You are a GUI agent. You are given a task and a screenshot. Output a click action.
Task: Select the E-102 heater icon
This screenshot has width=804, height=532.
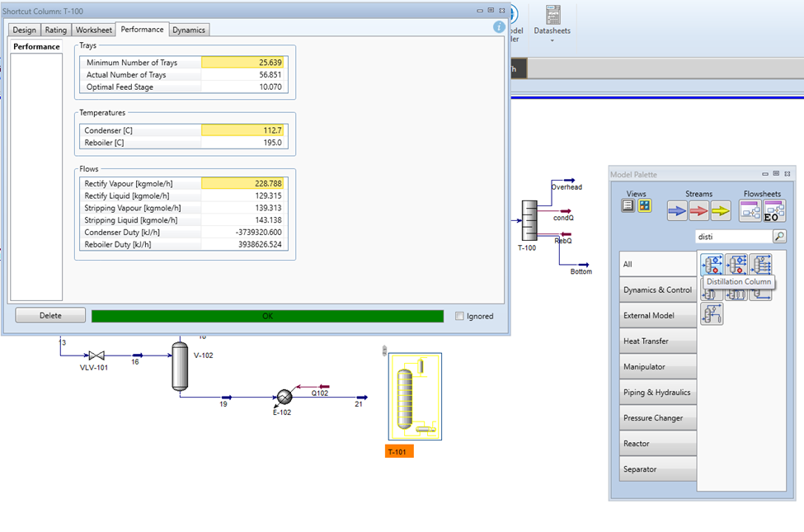pos(284,397)
